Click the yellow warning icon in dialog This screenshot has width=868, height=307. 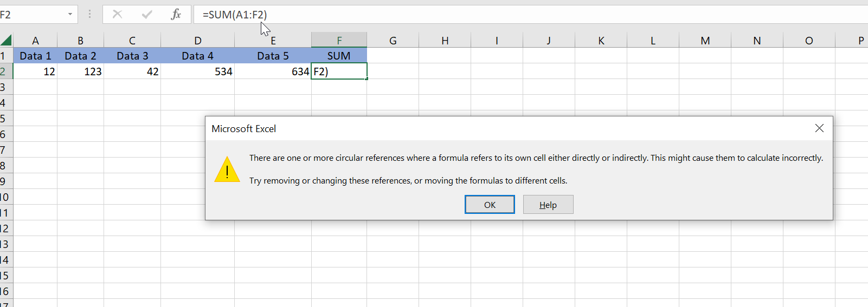pos(227,169)
